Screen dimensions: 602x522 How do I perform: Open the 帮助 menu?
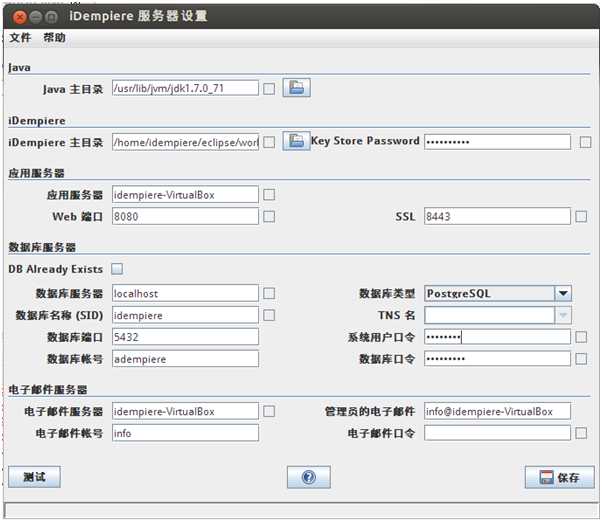coord(54,38)
